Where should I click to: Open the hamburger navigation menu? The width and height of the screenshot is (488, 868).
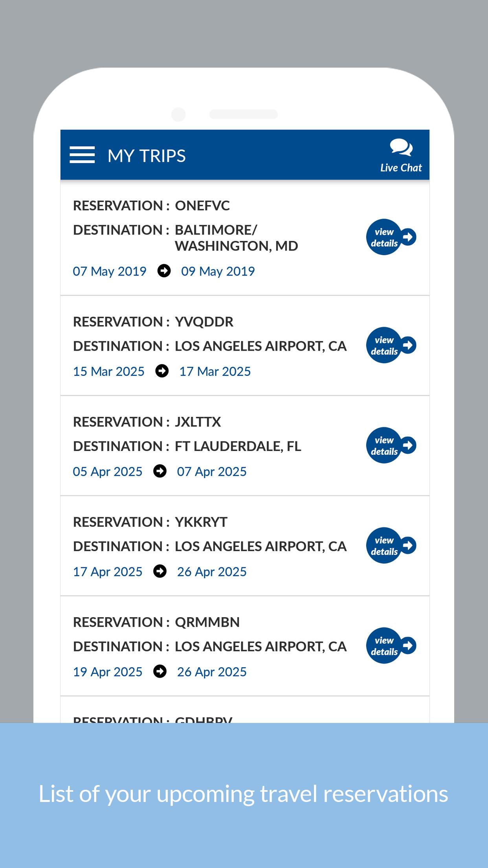tap(82, 155)
